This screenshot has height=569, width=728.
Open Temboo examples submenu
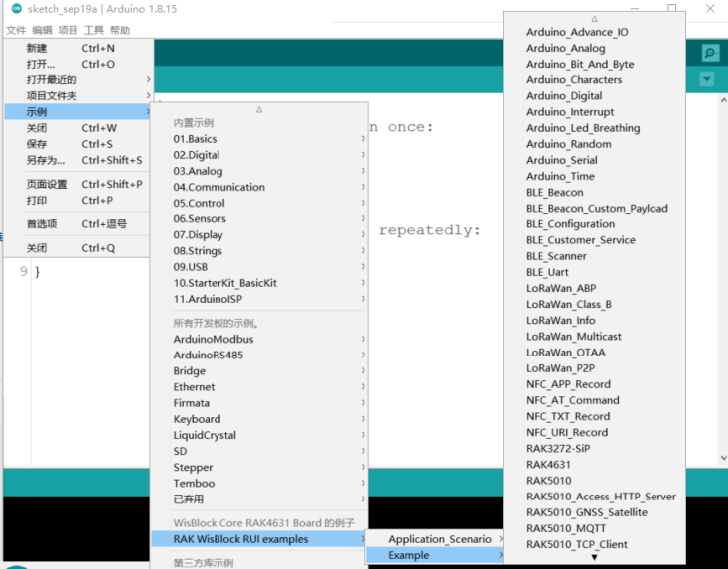pyautogui.click(x=260, y=484)
